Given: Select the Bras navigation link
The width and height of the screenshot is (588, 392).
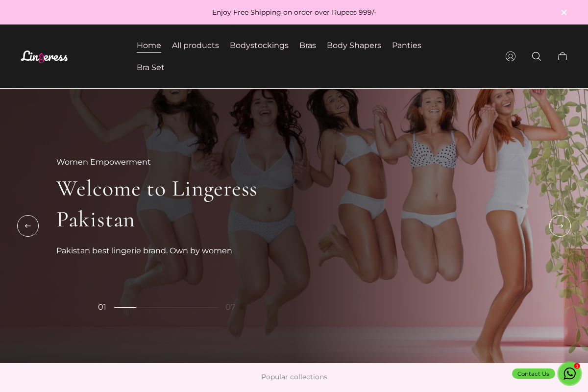Looking at the screenshot, I should click(308, 45).
